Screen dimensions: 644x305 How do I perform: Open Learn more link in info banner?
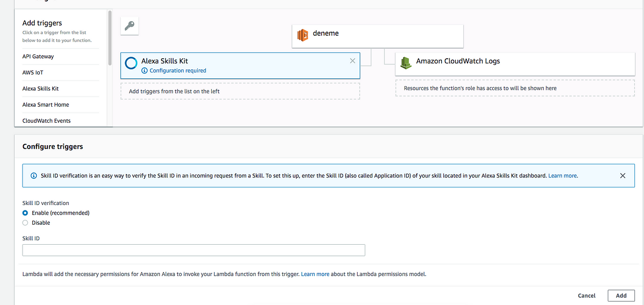click(x=562, y=176)
